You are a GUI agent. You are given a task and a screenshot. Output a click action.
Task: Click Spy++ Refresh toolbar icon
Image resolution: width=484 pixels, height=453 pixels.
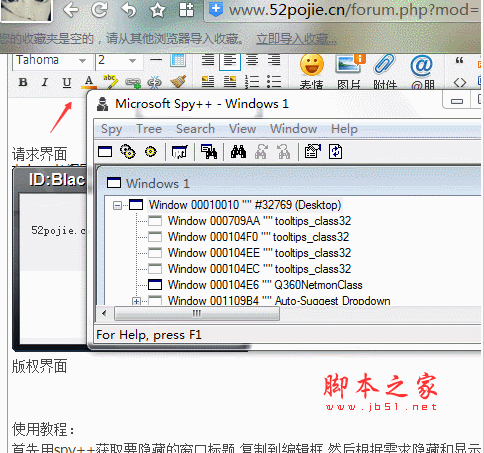[335, 152]
